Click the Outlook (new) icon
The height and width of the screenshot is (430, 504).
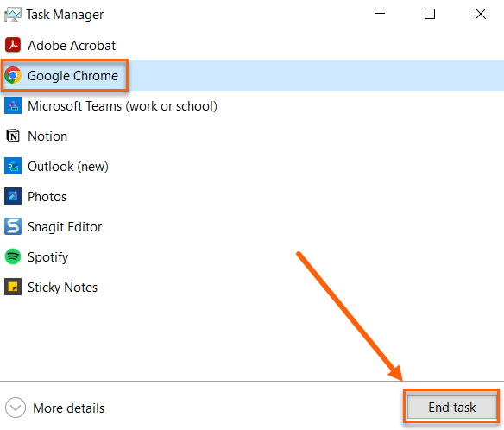pyautogui.click(x=13, y=166)
